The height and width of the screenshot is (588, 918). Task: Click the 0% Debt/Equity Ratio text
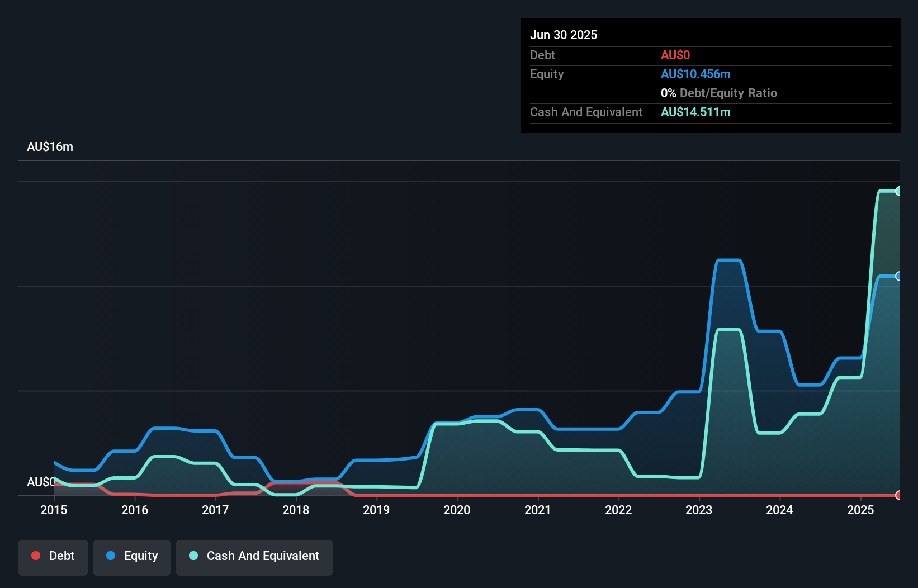(719, 93)
